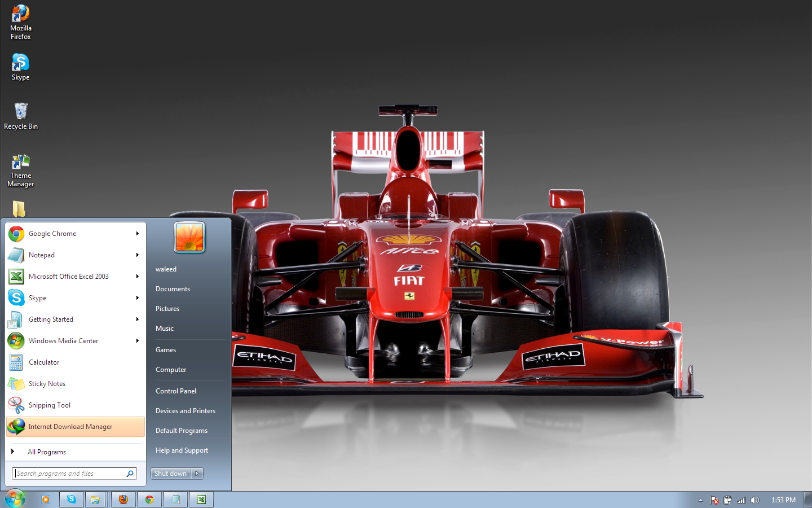
Task: Open the waleed user folder
Action: 166,269
